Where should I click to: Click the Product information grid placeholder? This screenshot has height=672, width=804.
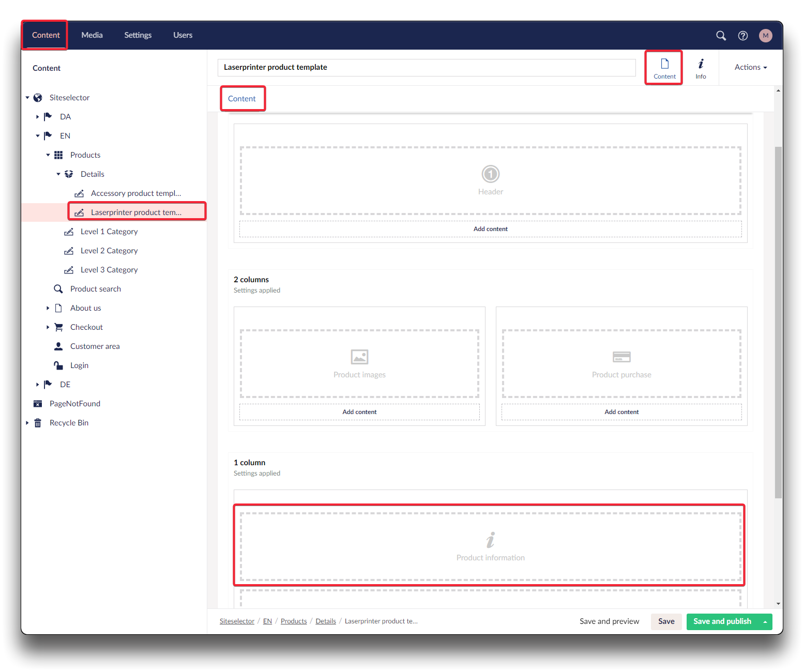490,546
